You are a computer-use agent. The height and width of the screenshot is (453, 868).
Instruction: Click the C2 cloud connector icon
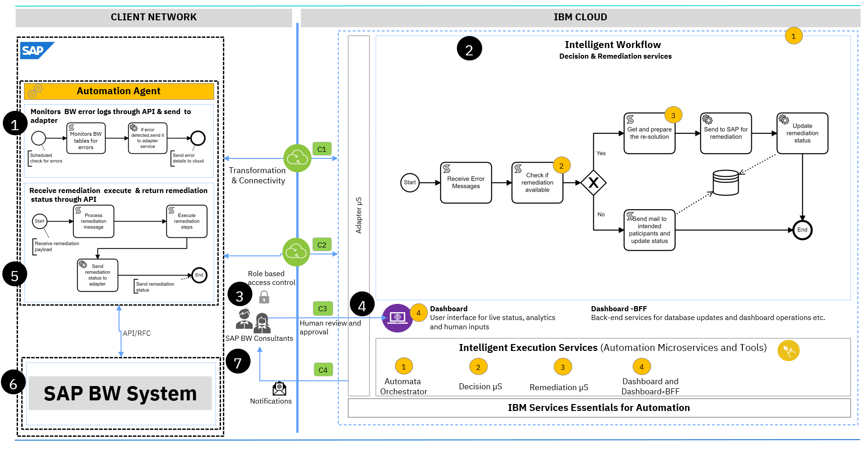pyautogui.click(x=296, y=252)
